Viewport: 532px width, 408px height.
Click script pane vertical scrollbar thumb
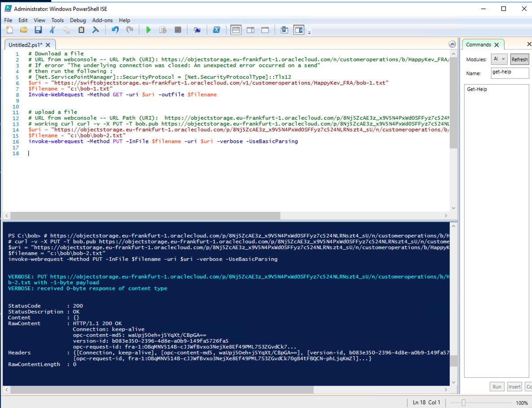(x=453, y=103)
